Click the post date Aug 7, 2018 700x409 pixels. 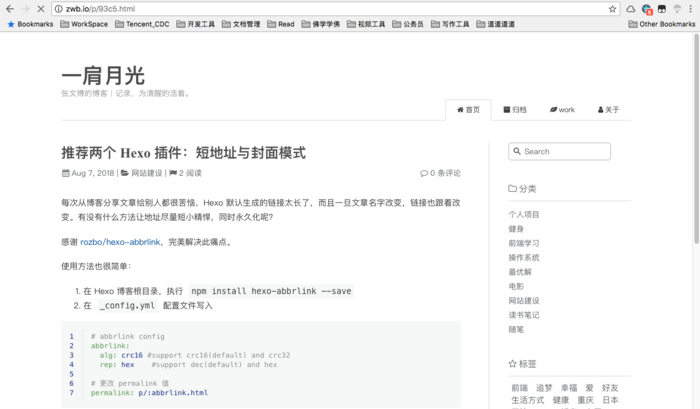(93, 173)
